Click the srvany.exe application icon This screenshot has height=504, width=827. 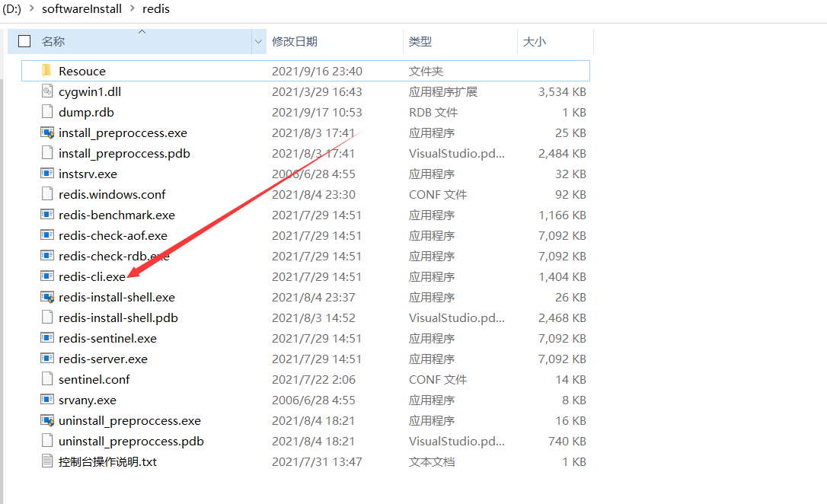(x=47, y=399)
